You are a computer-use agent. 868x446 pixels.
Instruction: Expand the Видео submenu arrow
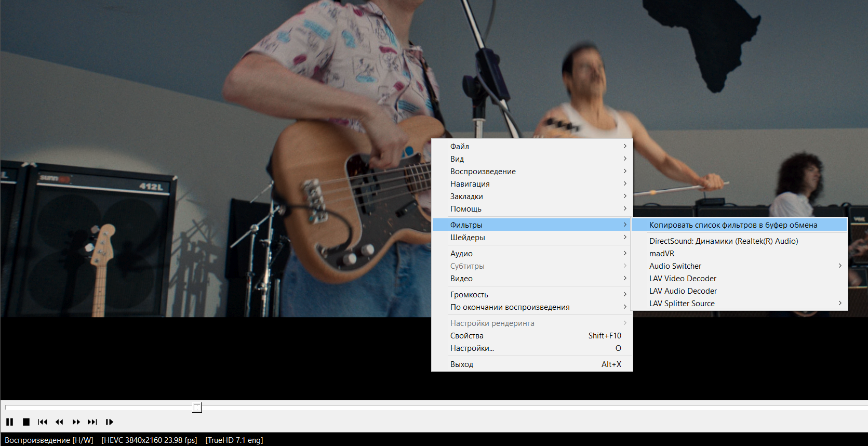[x=625, y=278]
